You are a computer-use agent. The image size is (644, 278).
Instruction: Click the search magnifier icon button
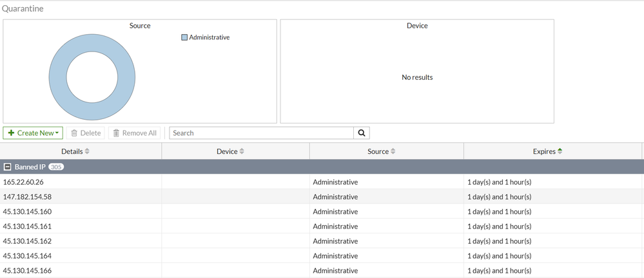pos(362,133)
